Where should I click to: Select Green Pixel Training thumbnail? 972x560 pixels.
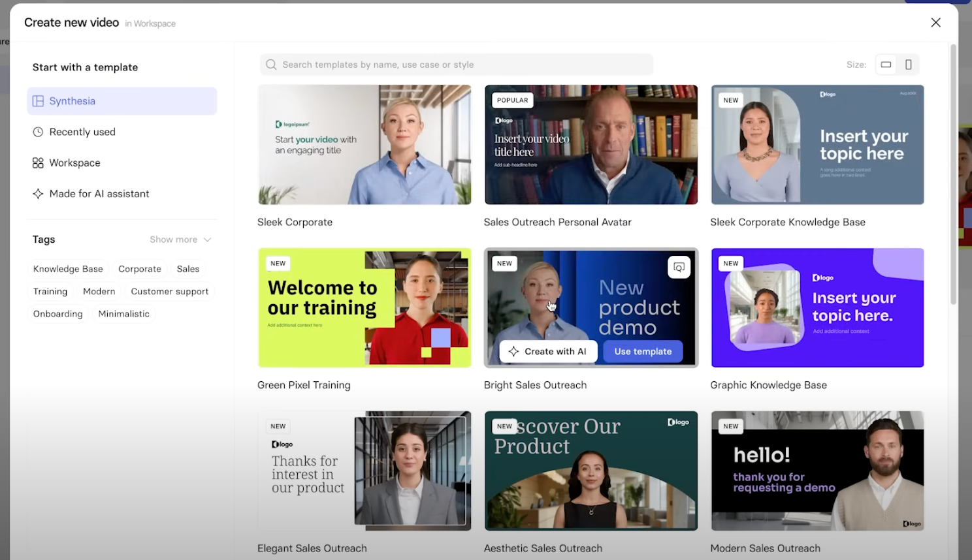coord(364,307)
